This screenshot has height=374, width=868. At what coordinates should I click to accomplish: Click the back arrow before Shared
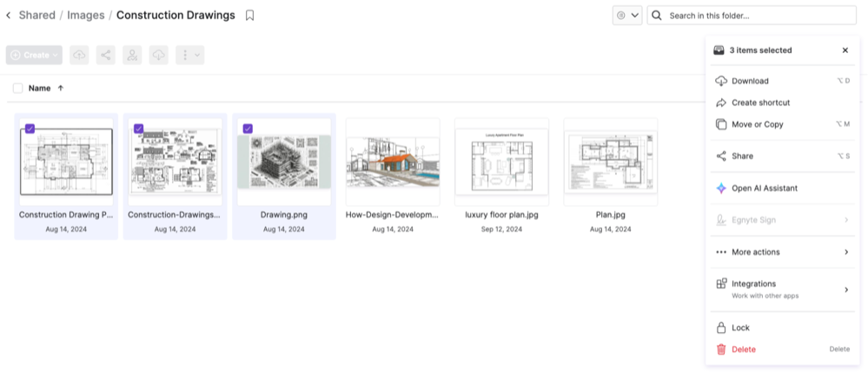[x=9, y=16]
